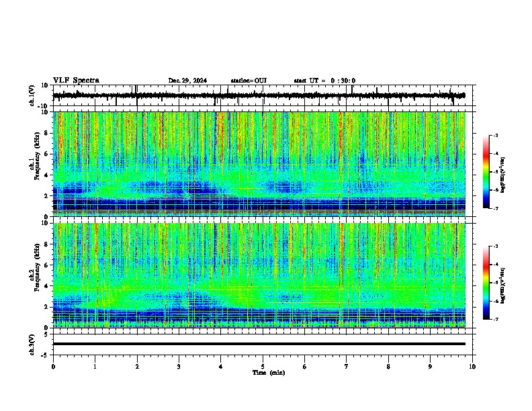Screen dimensions: 532x411
Task: Click the time axis tick label "2"
Action: [x=137, y=367]
